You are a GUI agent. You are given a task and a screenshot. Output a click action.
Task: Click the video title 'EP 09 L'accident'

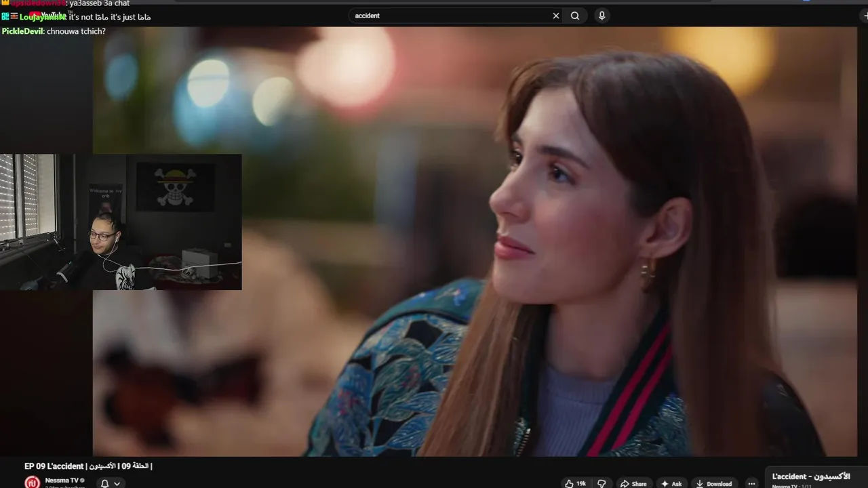(x=88, y=466)
